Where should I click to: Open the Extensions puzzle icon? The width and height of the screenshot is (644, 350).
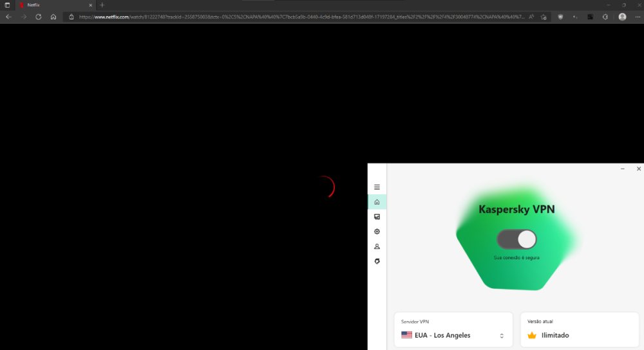click(605, 17)
